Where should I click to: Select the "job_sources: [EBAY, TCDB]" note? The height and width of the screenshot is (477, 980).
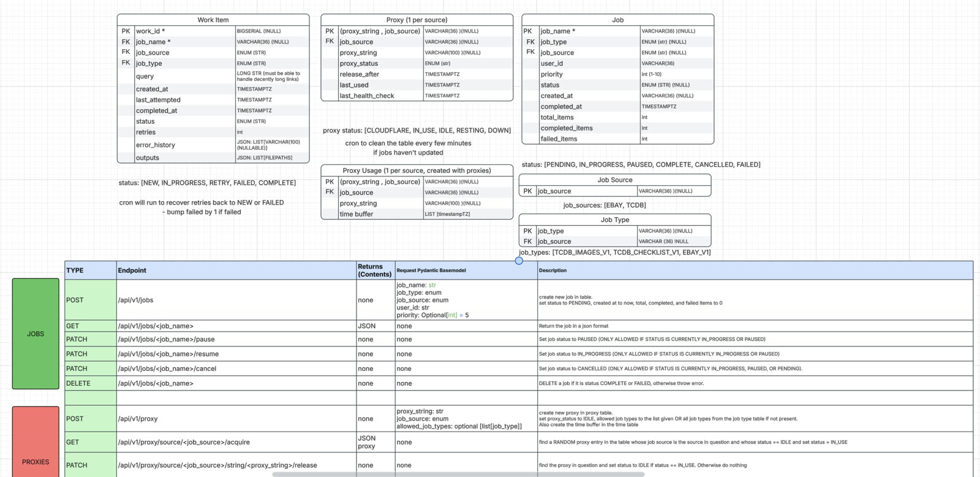(x=605, y=205)
